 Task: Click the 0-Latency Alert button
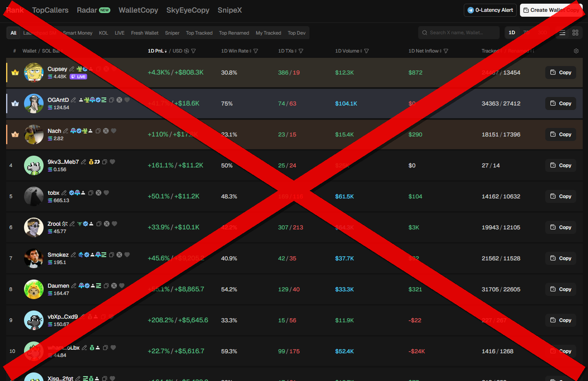tap(490, 10)
